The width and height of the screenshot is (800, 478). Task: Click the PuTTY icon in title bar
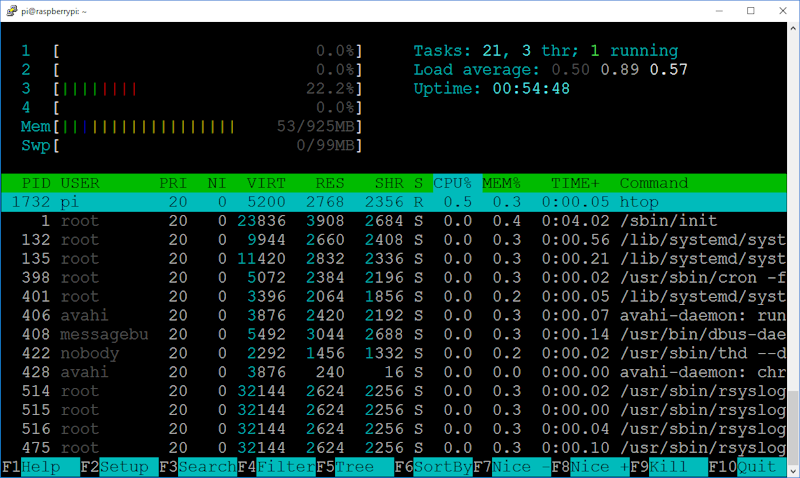[11, 11]
